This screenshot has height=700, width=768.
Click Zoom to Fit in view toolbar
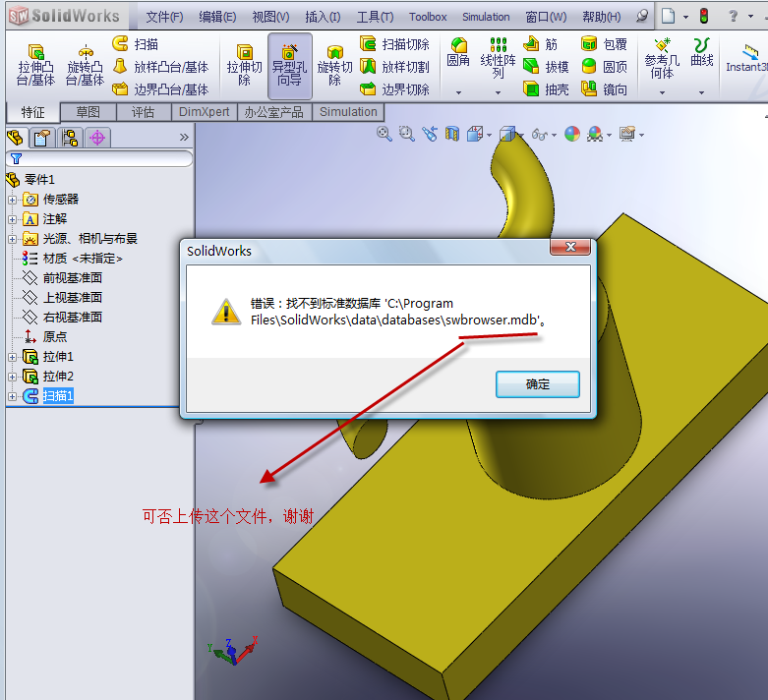pos(384,134)
